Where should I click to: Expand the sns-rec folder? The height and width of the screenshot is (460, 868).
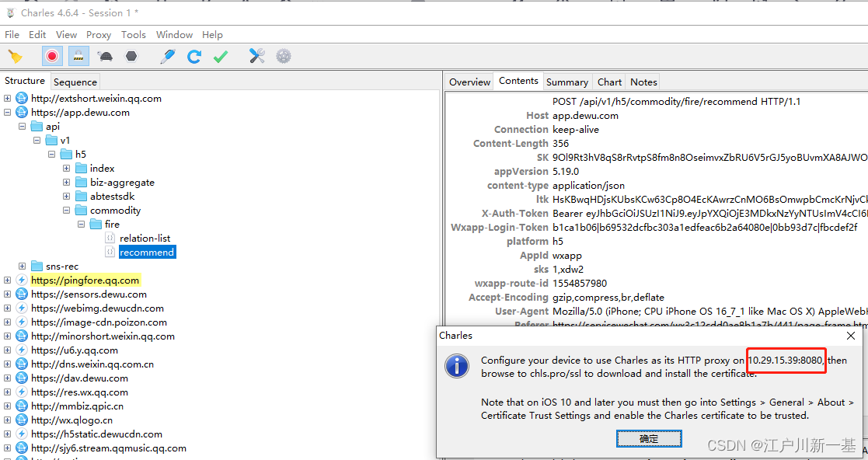22,267
